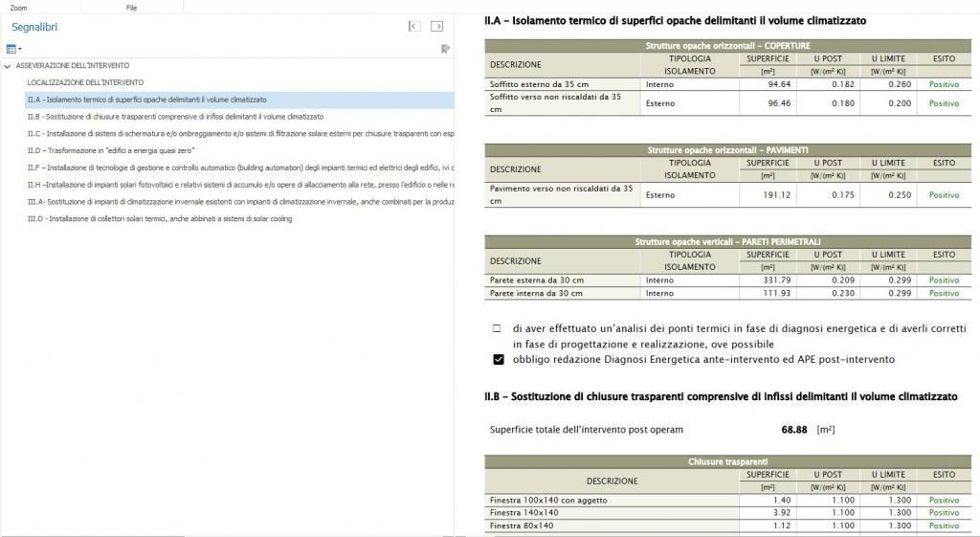Collapse ASSEVERAZIONE DELL'INTERVENTO tree node
This screenshot has height=537, width=980.
(8, 66)
